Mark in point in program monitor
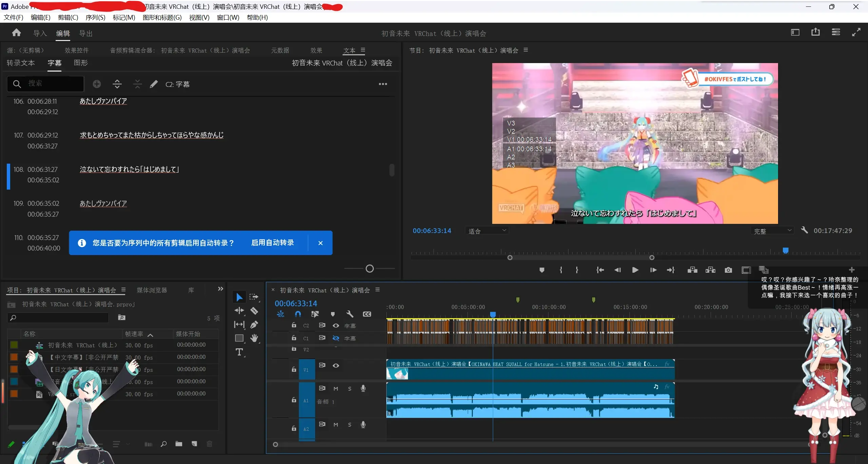This screenshot has width=868, height=464. (x=561, y=270)
